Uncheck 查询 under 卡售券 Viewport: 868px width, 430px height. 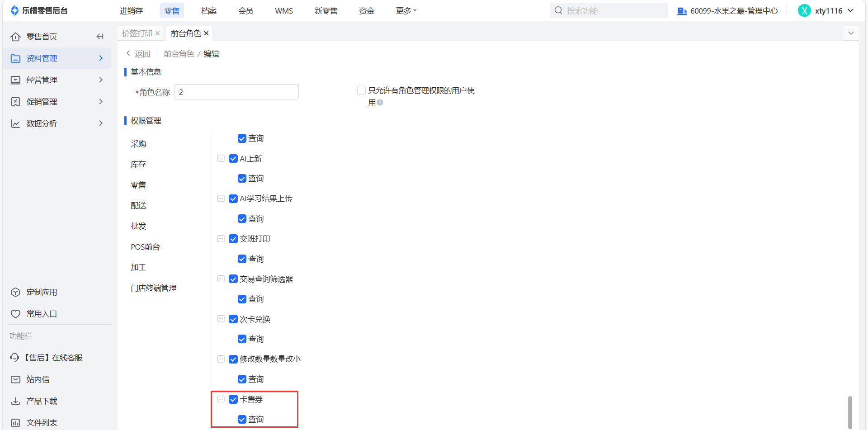[x=242, y=420]
